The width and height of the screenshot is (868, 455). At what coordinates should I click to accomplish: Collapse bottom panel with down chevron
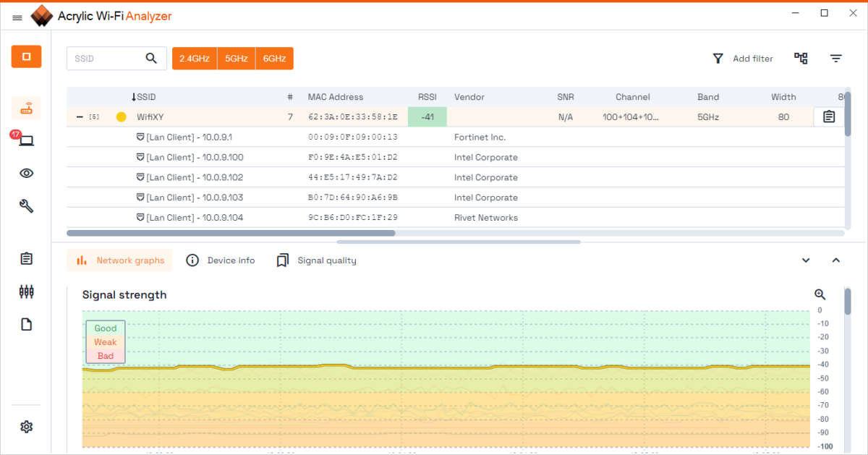point(806,260)
